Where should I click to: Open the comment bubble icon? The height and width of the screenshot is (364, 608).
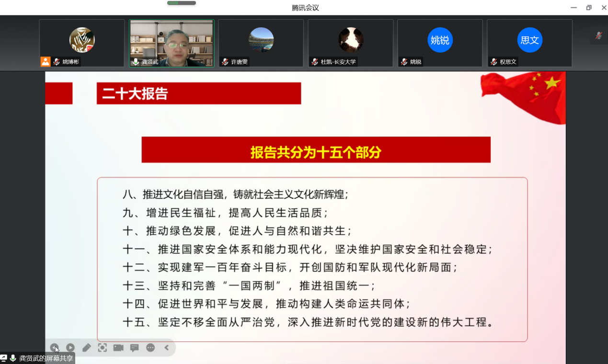(x=135, y=348)
